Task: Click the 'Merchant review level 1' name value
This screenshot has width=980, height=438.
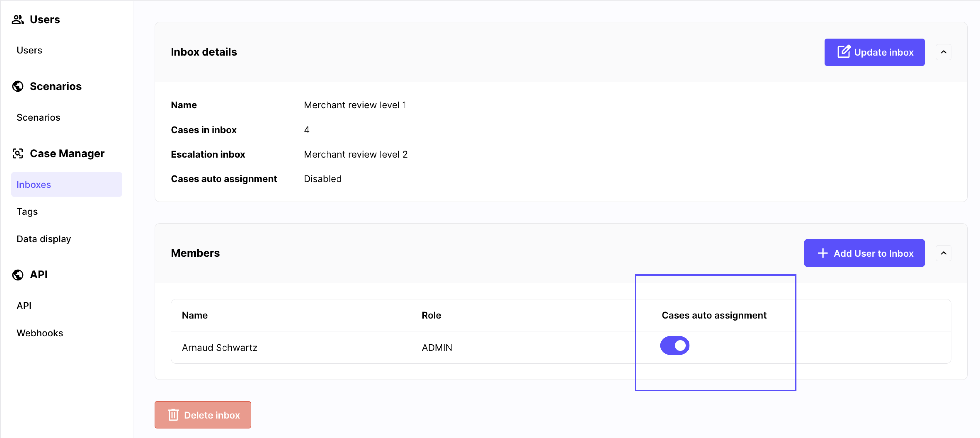Action: click(x=355, y=105)
